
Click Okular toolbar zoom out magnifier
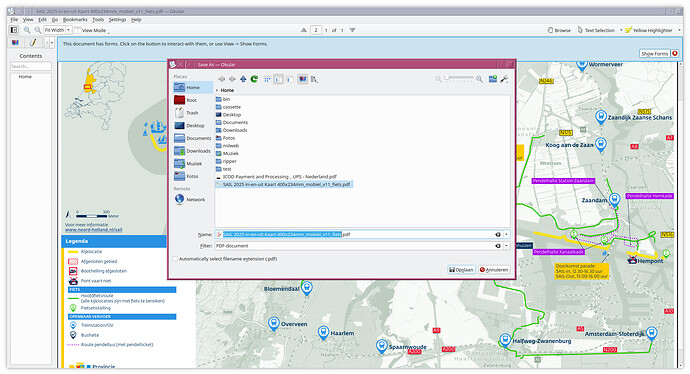38,30
